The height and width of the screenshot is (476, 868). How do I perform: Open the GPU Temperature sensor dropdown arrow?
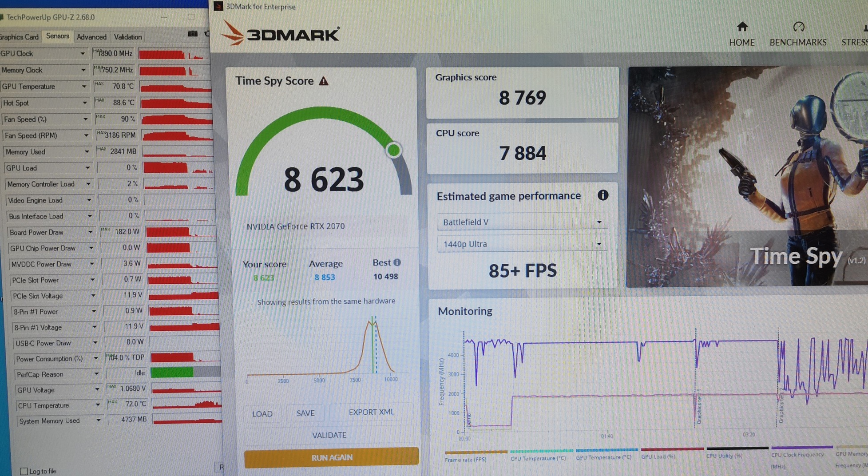84,87
